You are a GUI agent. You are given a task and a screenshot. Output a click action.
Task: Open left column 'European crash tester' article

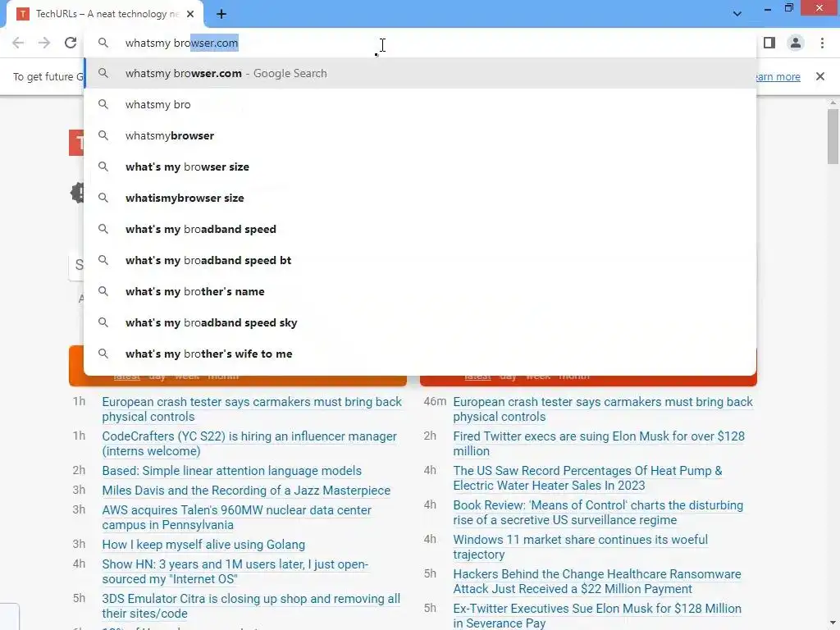(252, 409)
